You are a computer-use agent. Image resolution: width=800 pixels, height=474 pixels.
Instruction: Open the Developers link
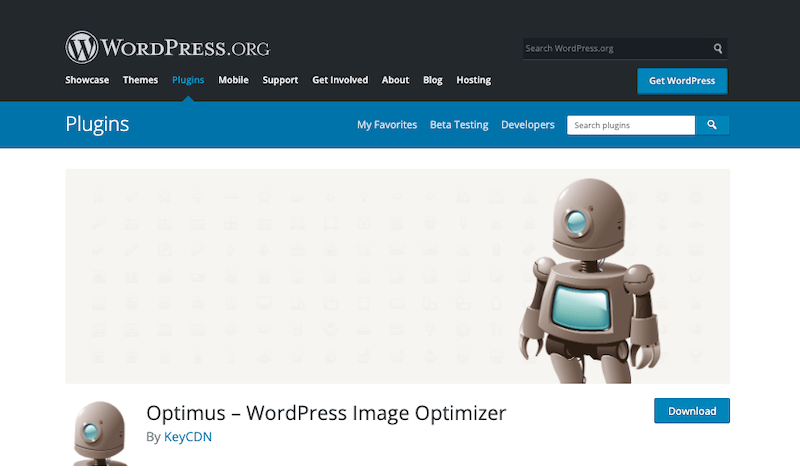(x=528, y=125)
